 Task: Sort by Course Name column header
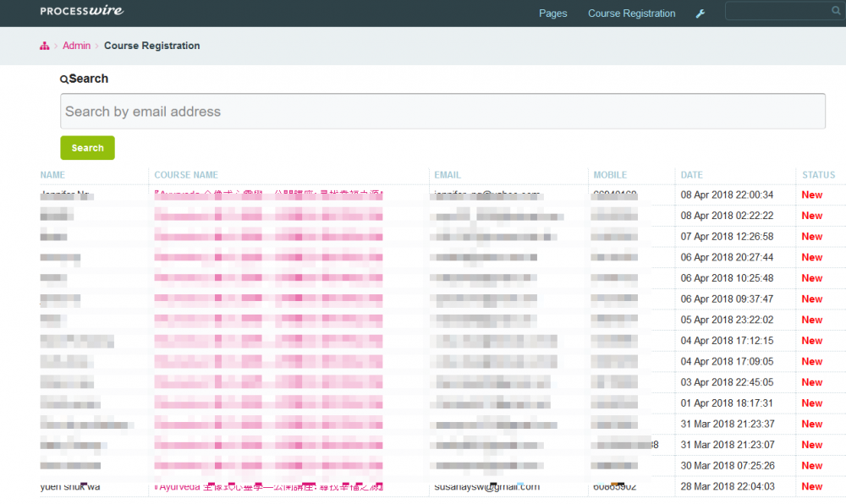(x=185, y=175)
